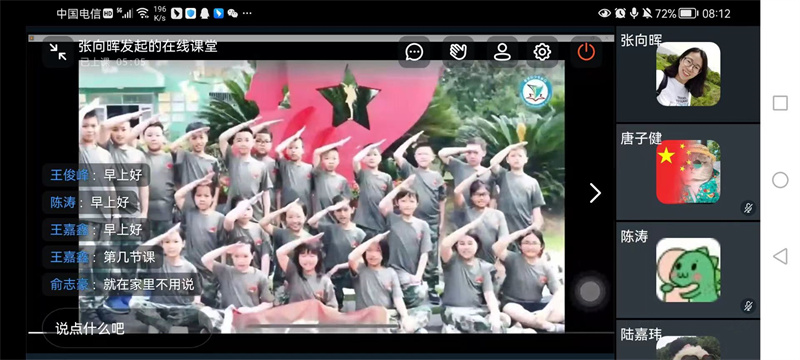Tap the video progress bar at bottom

tap(321, 333)
